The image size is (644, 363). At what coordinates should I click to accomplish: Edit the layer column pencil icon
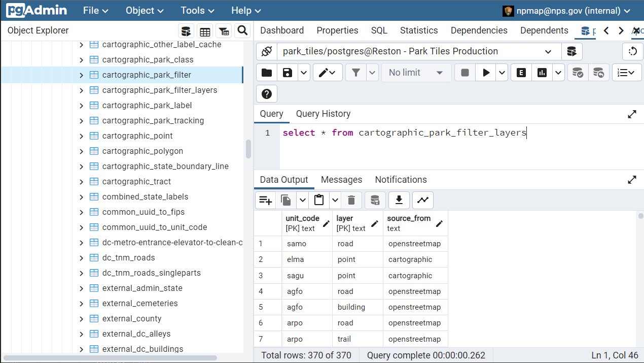375,223
